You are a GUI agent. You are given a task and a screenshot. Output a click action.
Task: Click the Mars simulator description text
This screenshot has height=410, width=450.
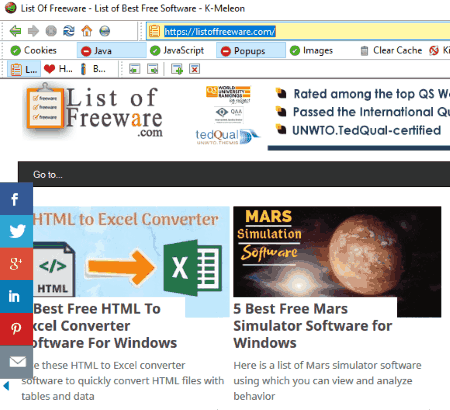pos(327,381)
